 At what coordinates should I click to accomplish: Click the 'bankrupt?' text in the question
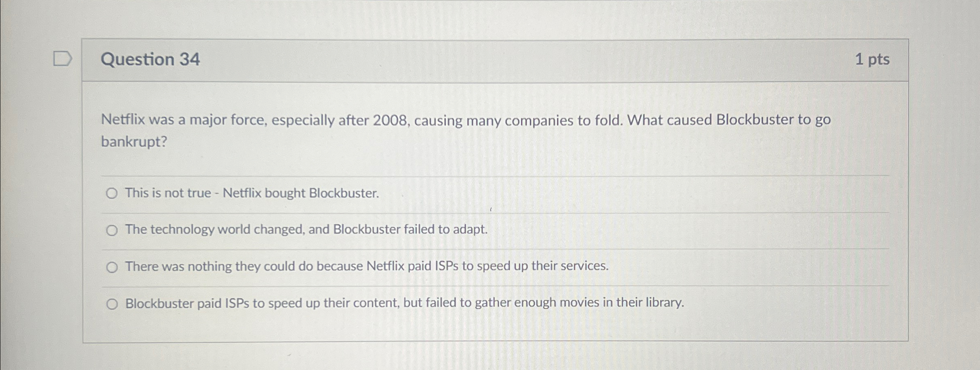(x=134, y=141)
